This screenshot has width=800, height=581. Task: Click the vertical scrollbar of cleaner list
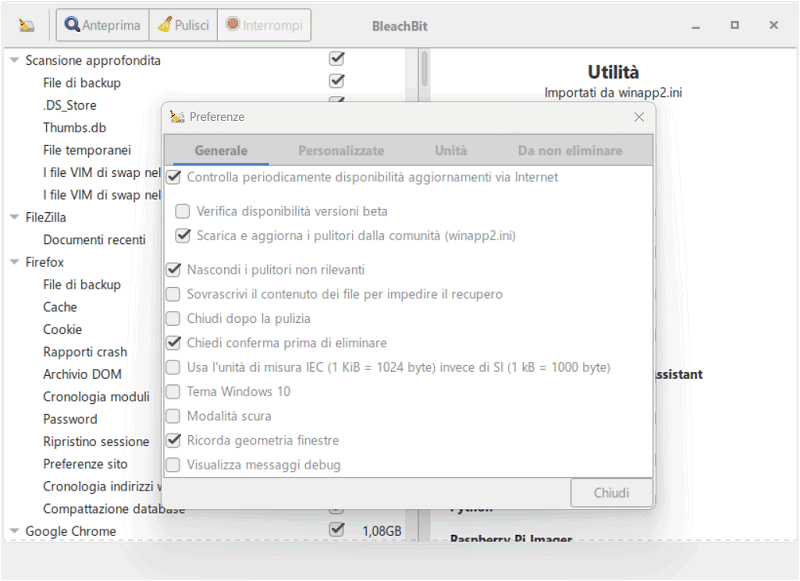(424, 68)
